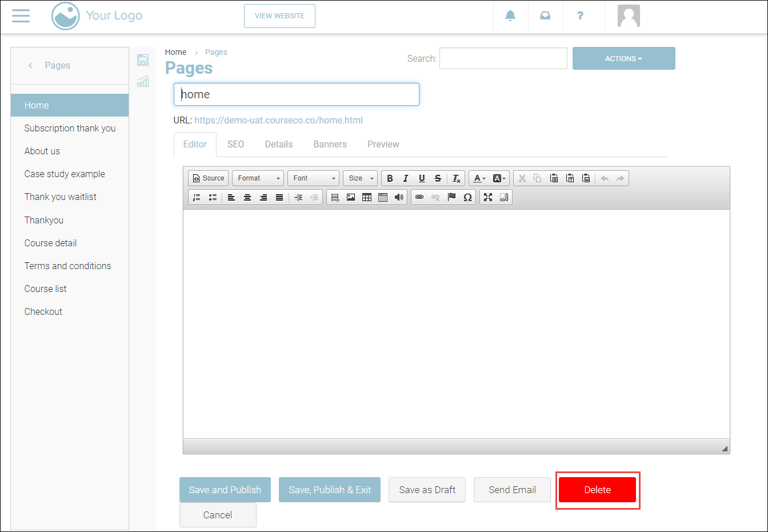Maximize the editor with the fullscreen icon
This screenshot has height=532, width=768.
(x=488, y=197)
